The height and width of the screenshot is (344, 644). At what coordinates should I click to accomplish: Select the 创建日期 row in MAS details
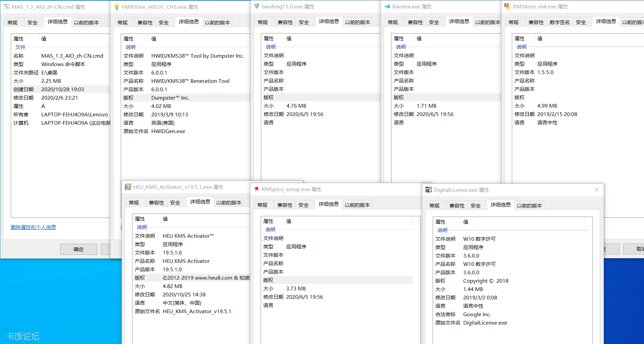point(60,89)
